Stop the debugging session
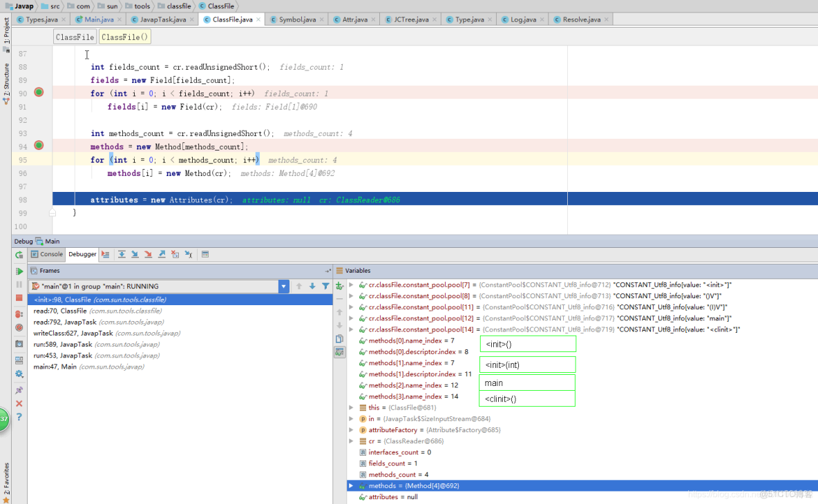Viewport: 818px width, 504px height. pyautogui.click(x=17, y=298)
